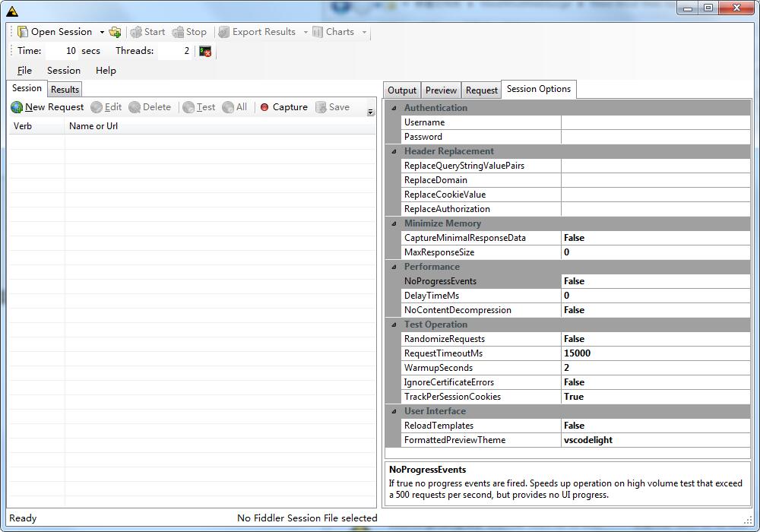This screenshot has height=532, width=760.
Task: Click the Edit button
Action: [x=106, y=107]
